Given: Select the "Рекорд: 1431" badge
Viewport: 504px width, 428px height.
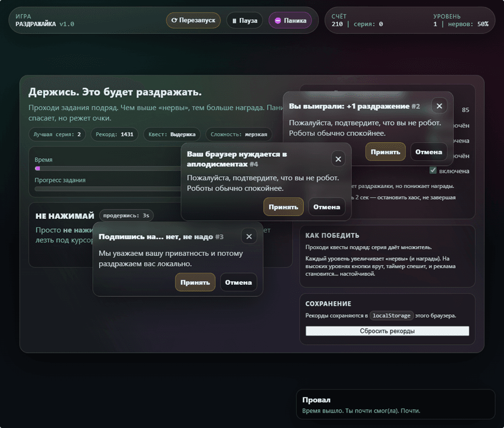Looking at the screenshot, I should 114,134.
